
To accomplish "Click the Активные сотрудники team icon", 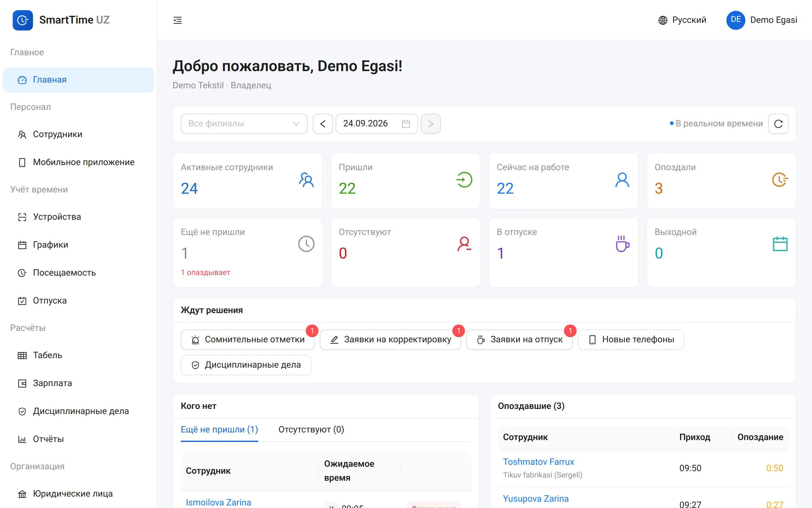I will (x=306, y=180).
